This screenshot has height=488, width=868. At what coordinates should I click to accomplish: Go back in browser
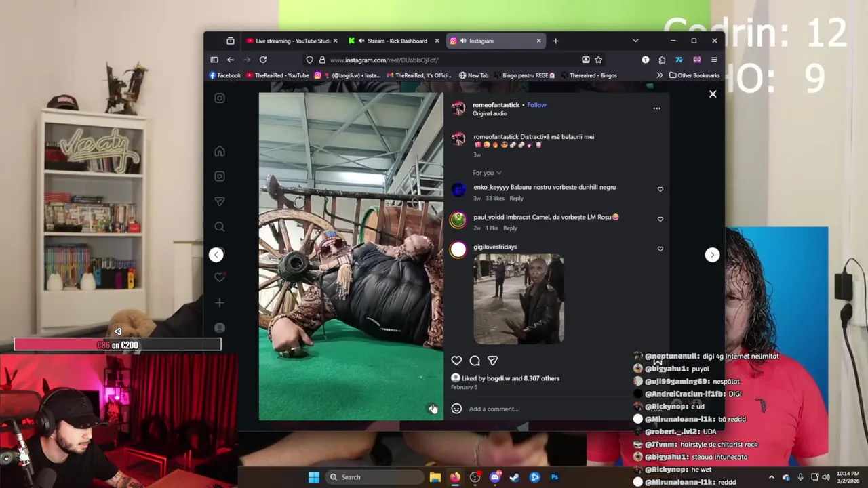[231, 60]
